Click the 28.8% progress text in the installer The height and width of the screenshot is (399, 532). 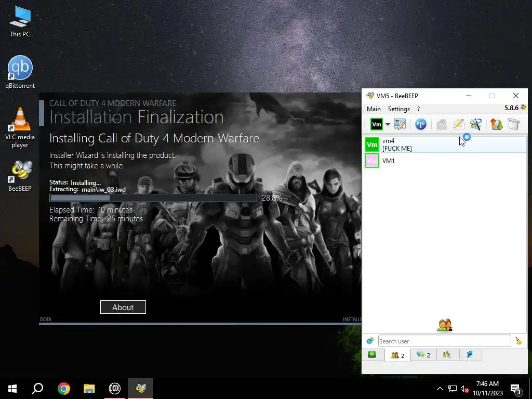(272, 198)
